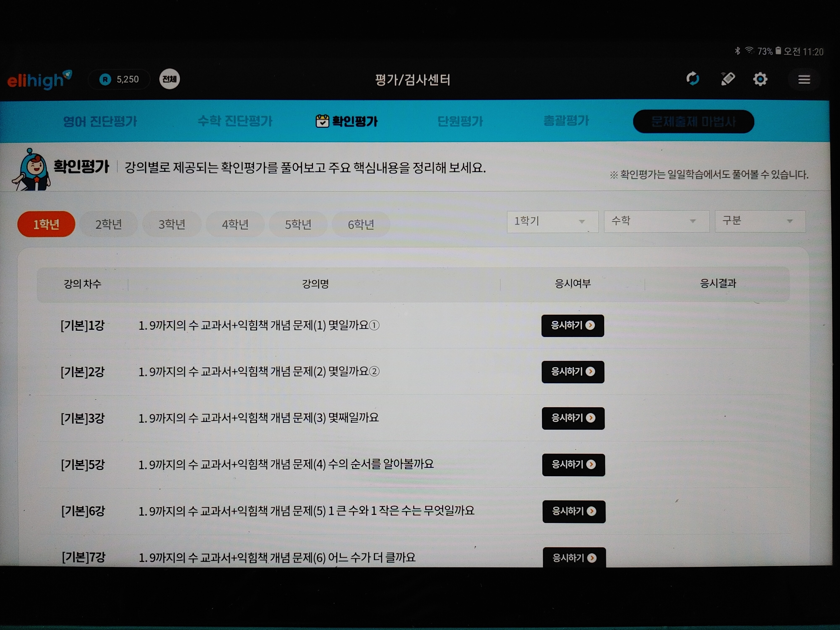Select 2학년 grade filter

coord(109,224)
